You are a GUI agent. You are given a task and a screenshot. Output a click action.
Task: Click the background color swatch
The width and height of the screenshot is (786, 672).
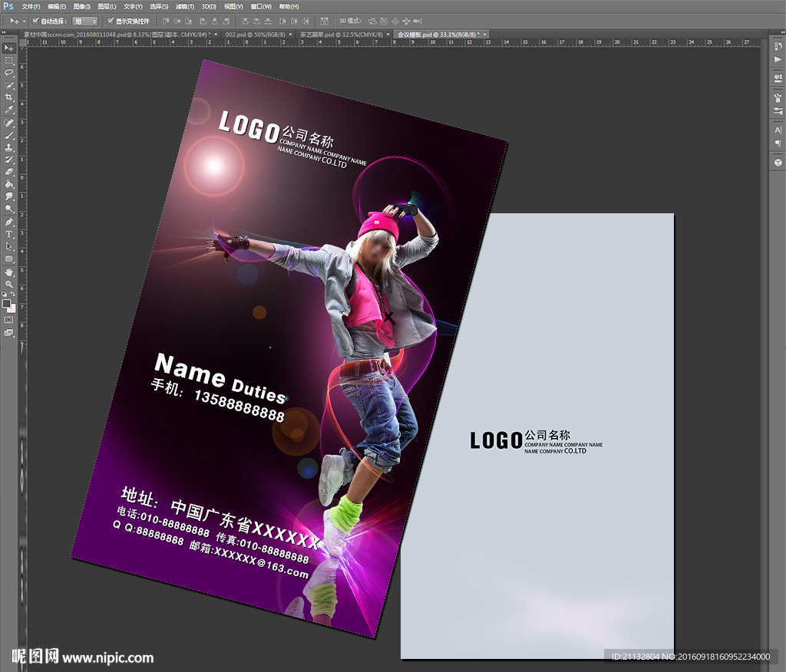pyautogui.click(x=12, y=308)
